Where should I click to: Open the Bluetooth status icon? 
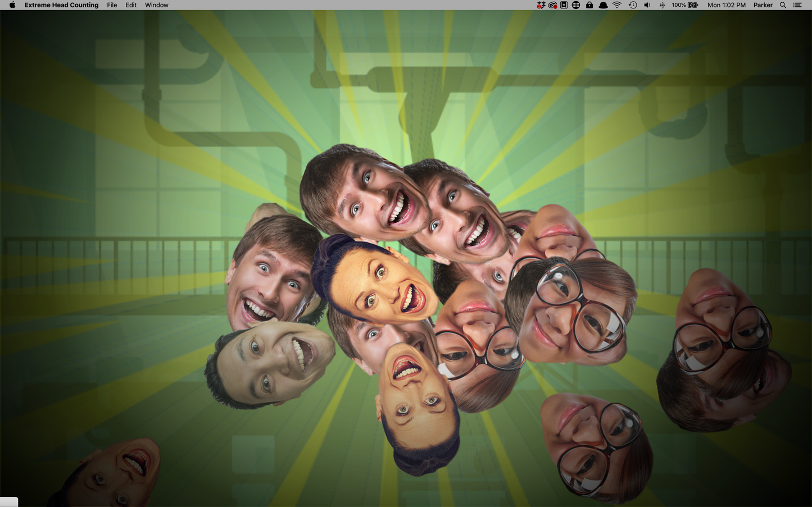[662, 5]
